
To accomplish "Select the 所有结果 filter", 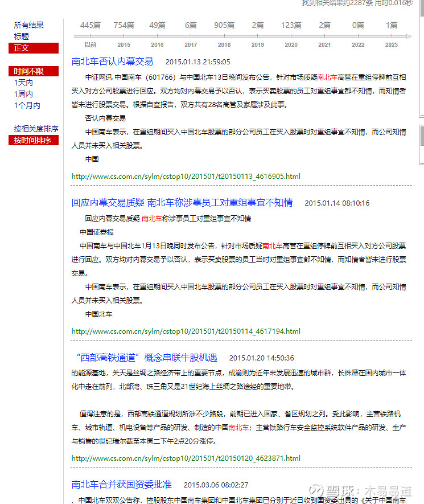I will (28, 25).
